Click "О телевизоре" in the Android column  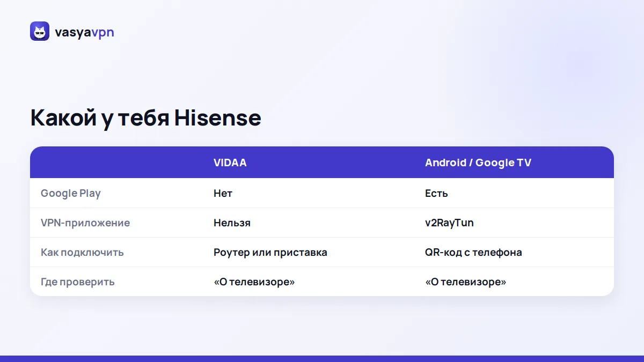tap(465, 282)
